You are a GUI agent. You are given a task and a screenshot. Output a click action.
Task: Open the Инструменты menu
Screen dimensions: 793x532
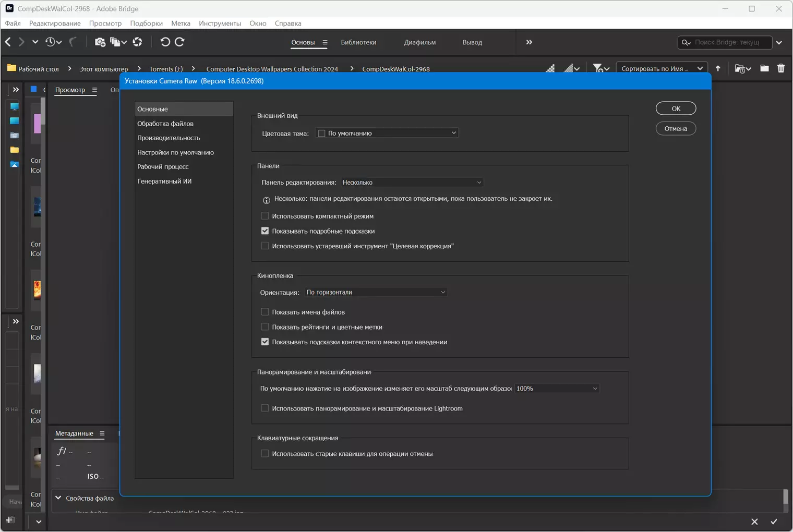click(220, 23)
